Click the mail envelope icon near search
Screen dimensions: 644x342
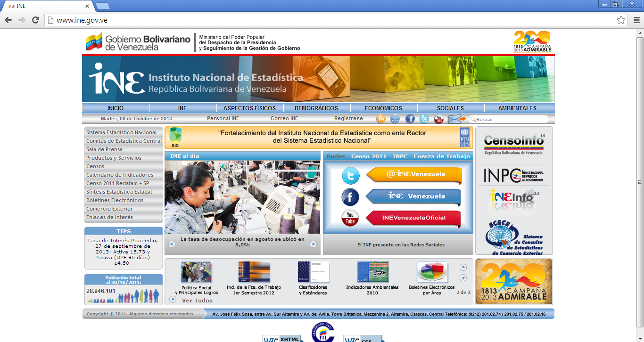pyautogui.click(x=456, y=119)
